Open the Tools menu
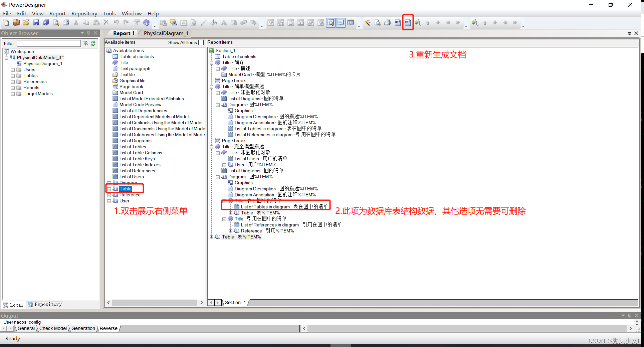Screen dimensions: 644x347 109,14
